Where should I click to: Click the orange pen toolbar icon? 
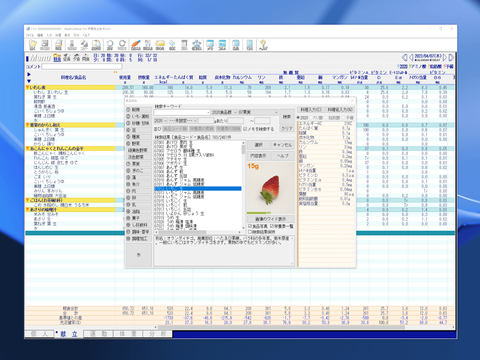pyautogui.click(x=135, y=45)
